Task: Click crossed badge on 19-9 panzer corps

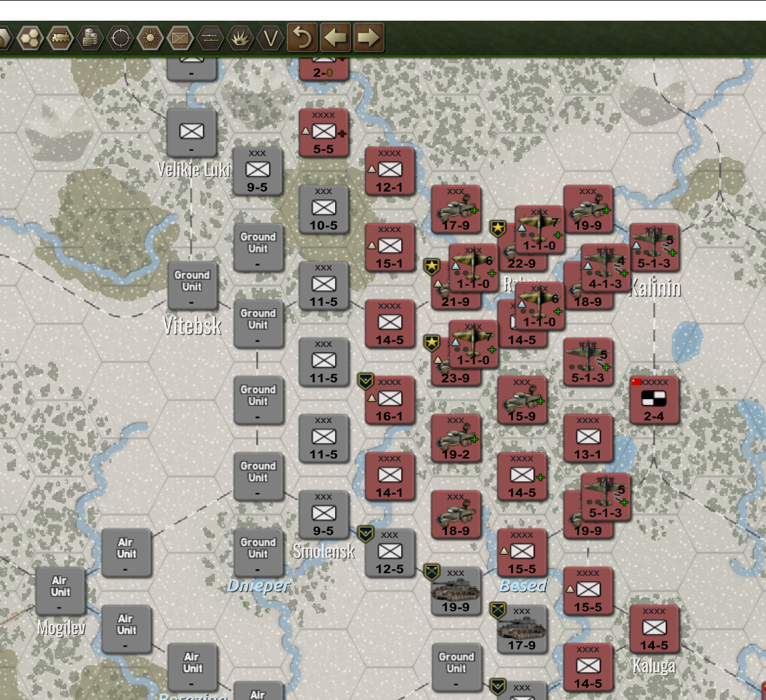Action: pos(432,572)
